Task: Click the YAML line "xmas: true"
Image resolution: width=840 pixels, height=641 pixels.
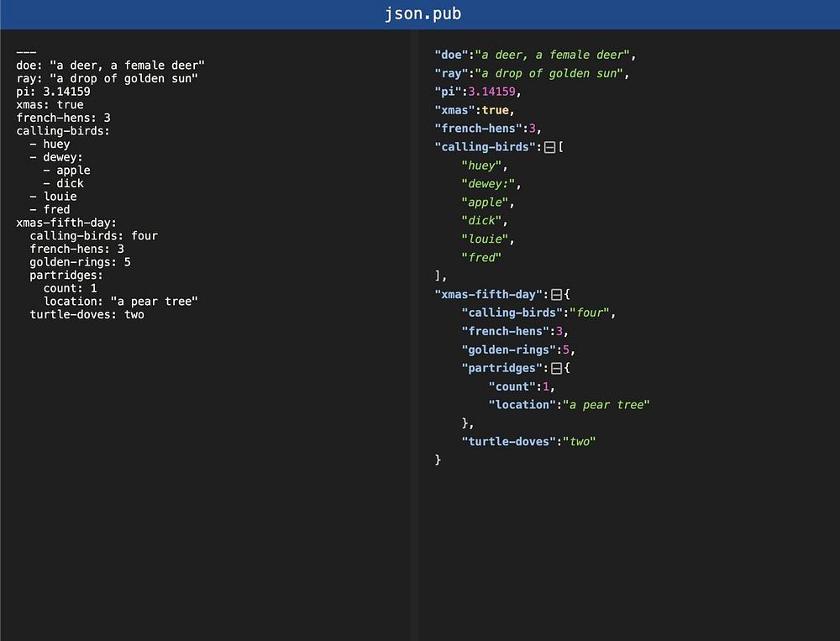Action: coord(50,105)
